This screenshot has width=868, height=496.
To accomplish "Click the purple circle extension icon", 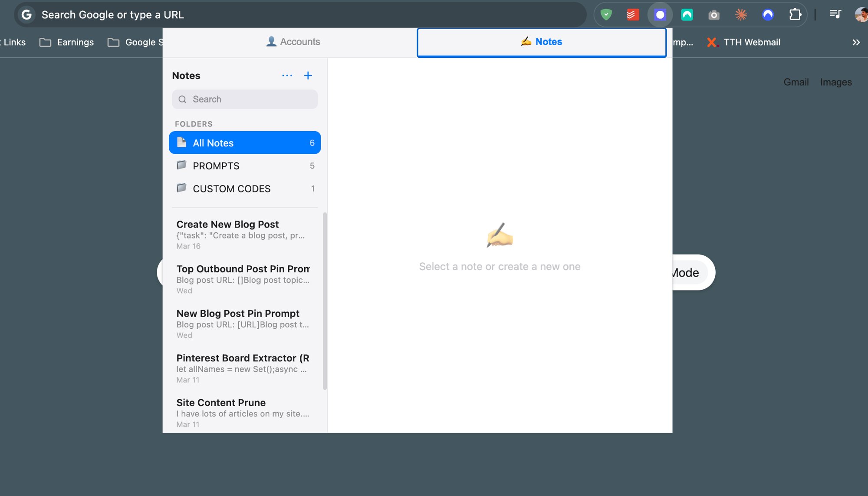I will coord(660,15).
